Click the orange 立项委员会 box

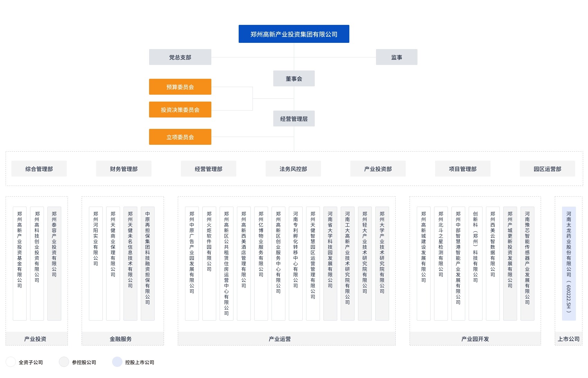pyautogui.click(x=180, y=137)
